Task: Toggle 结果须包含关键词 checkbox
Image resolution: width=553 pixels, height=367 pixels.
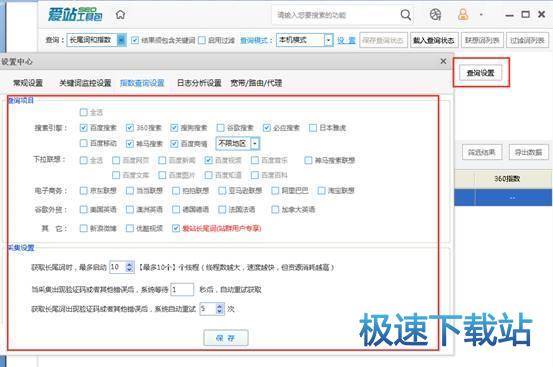Action: [135, 40]
